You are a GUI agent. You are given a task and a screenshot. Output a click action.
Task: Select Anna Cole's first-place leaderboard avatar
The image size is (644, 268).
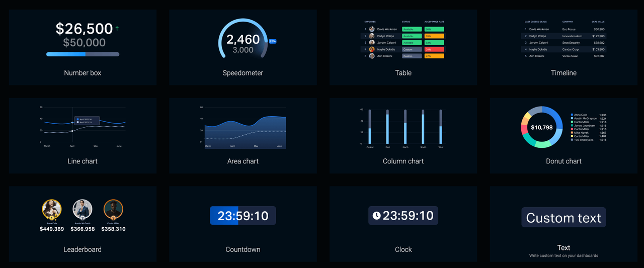[51, 209]
